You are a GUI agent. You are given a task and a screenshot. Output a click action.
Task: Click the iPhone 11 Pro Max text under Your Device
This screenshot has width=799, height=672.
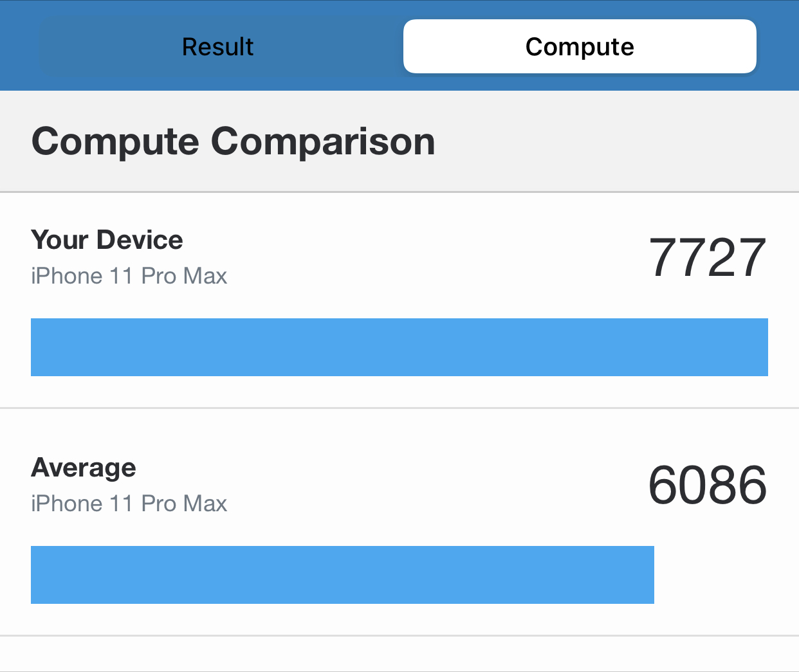[129, 276]
